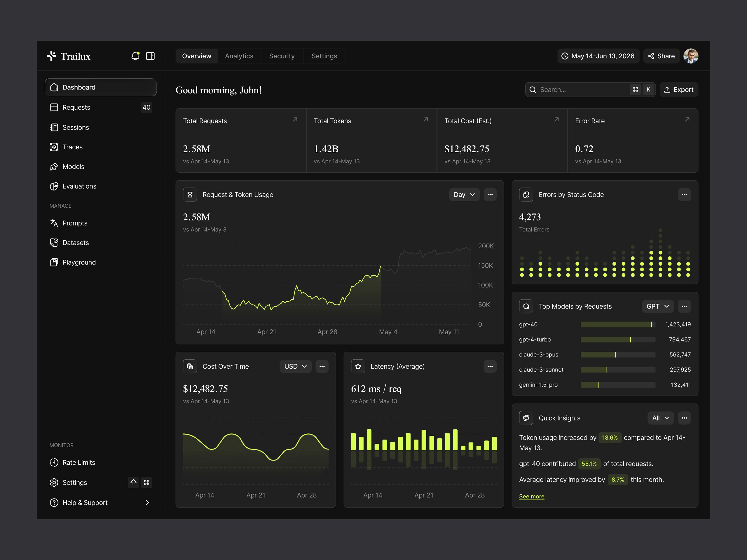Click the 4,273 total errors value
This screenshot has height=560, width=747.
pos(530,217)
